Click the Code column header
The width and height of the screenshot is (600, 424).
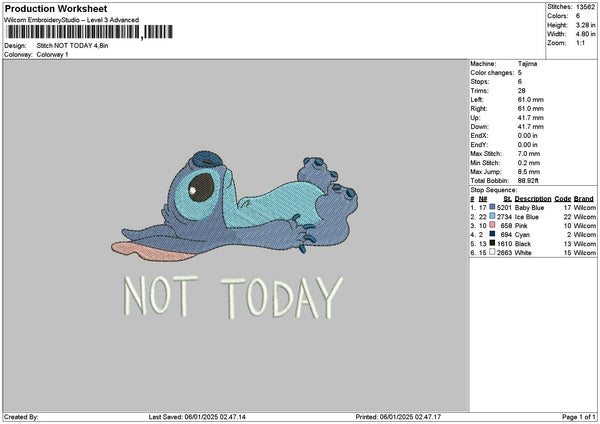pos(563,198)
